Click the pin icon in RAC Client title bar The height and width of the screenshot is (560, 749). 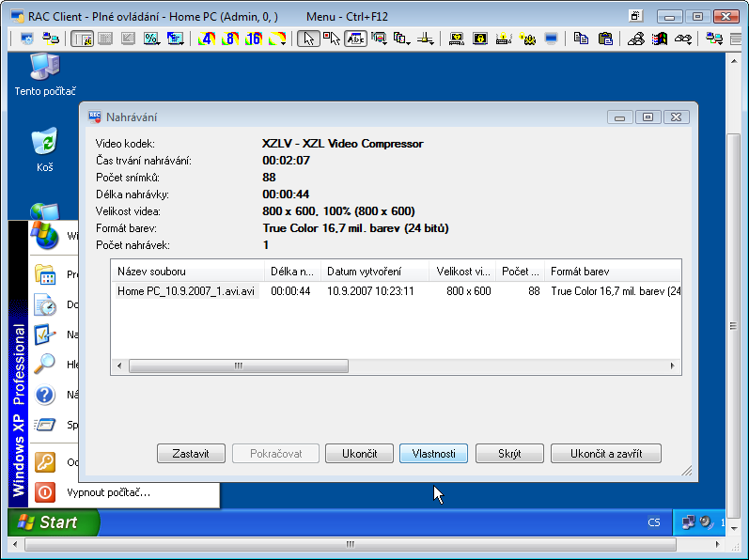(x=635, y=16)
